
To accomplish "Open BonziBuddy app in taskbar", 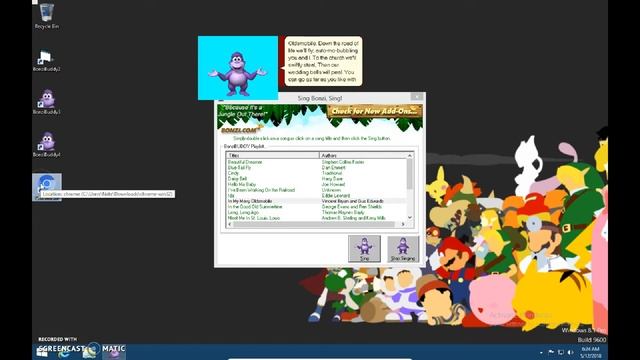I will point(114,352).
